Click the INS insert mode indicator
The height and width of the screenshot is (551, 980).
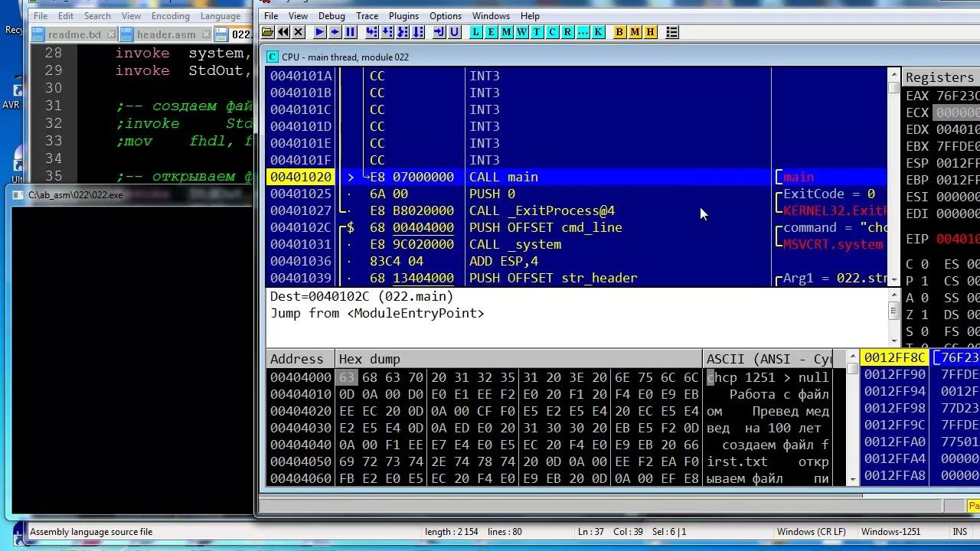pos(959,532)
